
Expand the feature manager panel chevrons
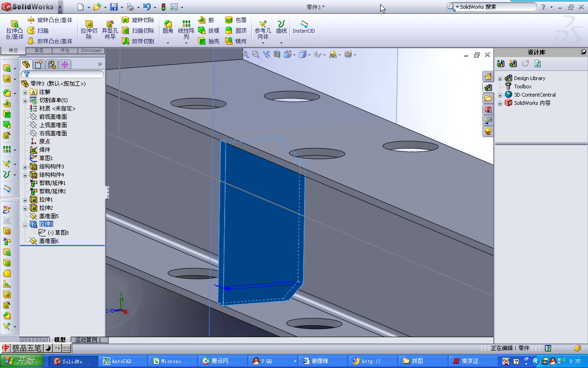coord(100,64)
